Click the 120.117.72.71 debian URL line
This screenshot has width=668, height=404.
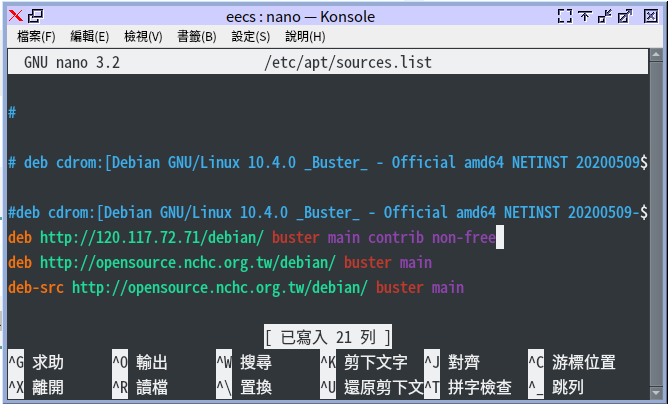tap(152, 238)
